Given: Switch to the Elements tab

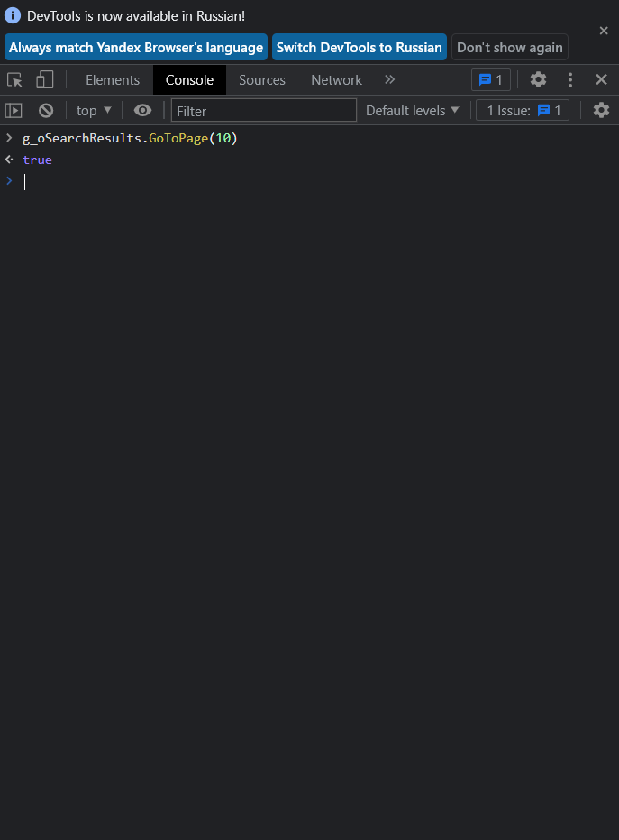Looking at the screenshot, I should point(113,80).
